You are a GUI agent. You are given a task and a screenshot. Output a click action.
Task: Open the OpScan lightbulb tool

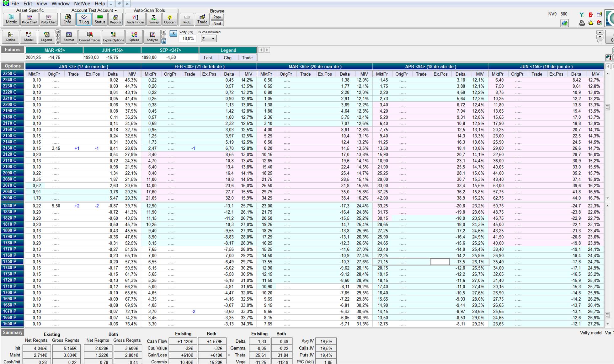(x=170, y=19)
